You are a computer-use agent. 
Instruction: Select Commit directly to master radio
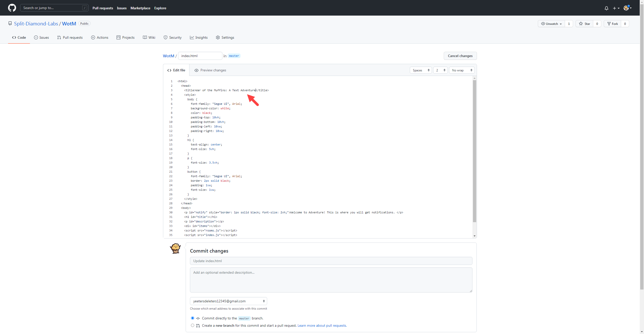click(x=192, y=318)
